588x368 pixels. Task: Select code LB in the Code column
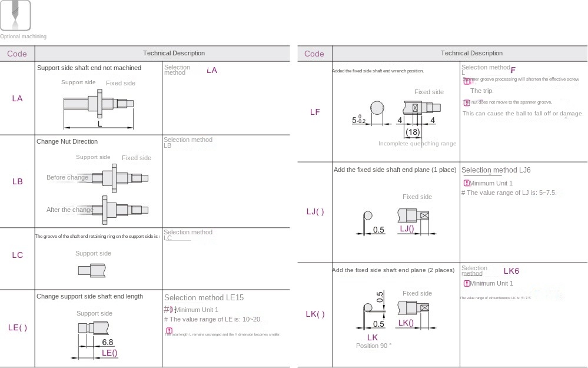[17, 181]
